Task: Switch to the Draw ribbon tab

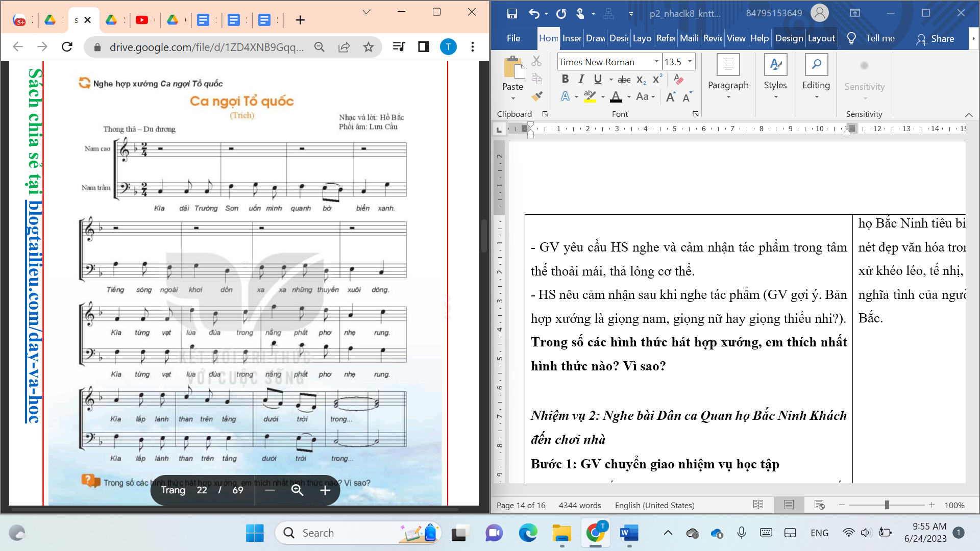Action: [x=596, y=38]
